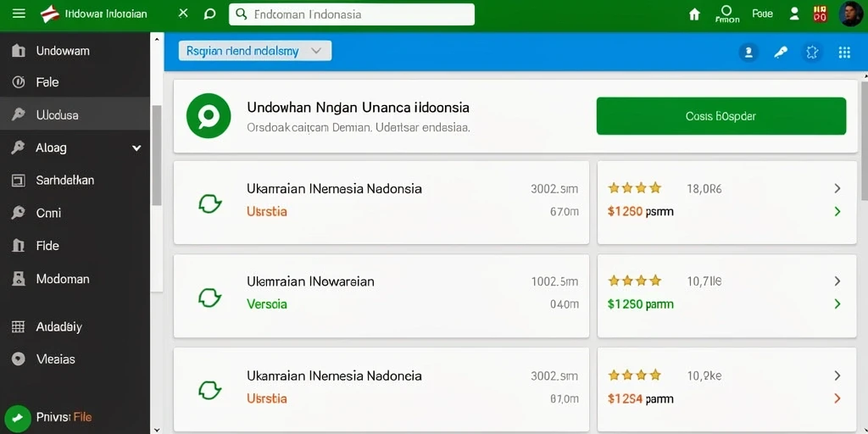Click the main page scrollbar thumb at right
This screenshot has width=868, height=434.
point(864,141)
